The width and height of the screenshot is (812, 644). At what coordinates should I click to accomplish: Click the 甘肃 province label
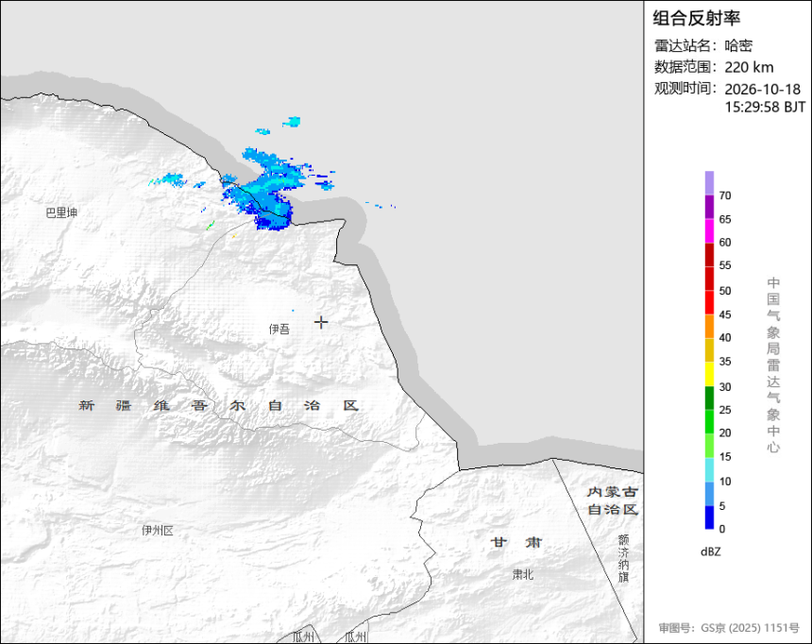[x=516, y=542]
